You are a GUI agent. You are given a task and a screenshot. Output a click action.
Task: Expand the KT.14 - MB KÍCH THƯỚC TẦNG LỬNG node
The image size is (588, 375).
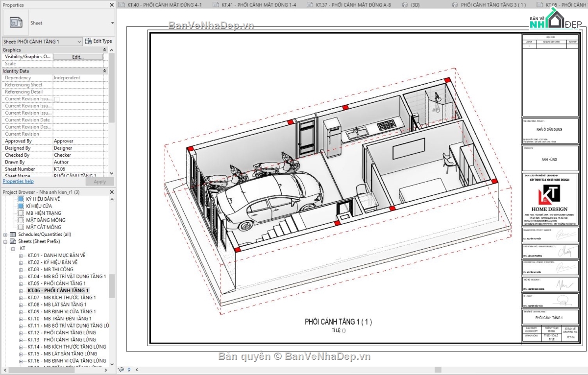[21, 347]
